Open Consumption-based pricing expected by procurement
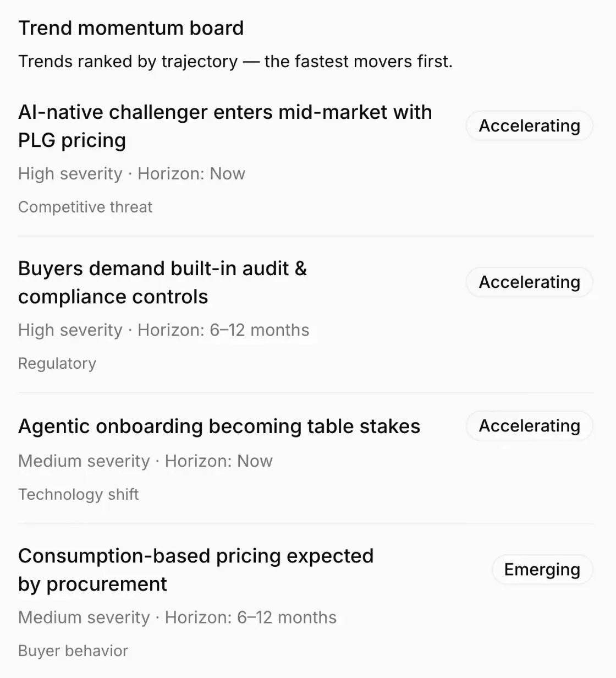The image size is (616, 678). point(196,570)
